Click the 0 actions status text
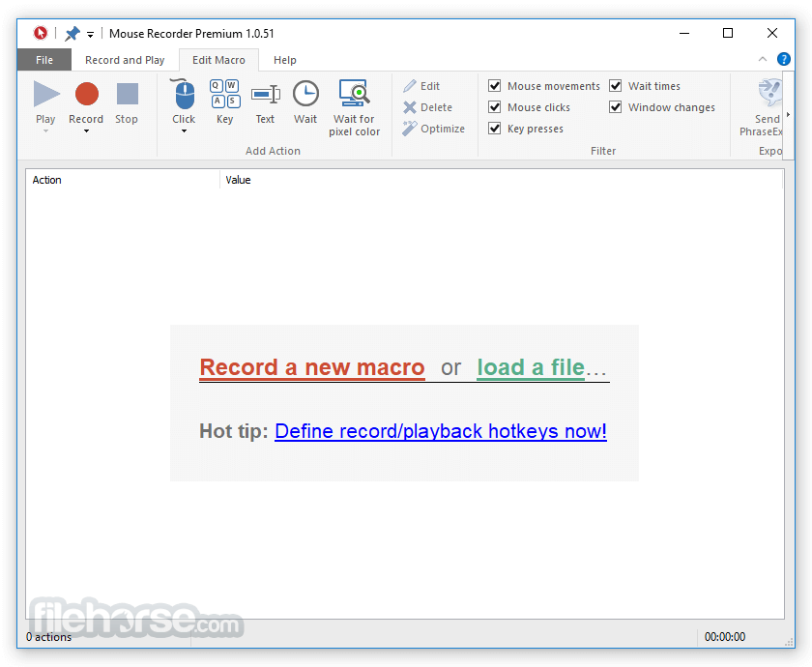This screenshot has height=667, width=812. click(x=48, y=637)
